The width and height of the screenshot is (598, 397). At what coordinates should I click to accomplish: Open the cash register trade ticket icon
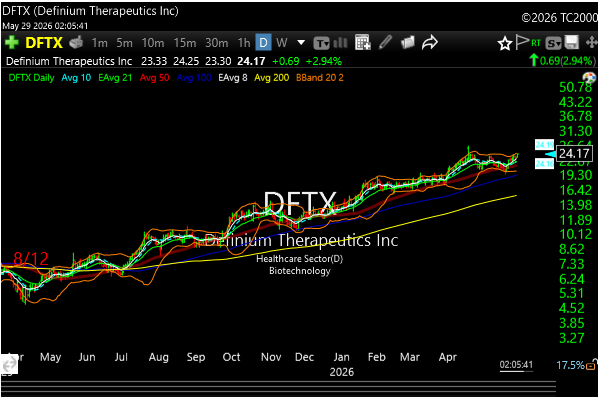click(76, 43)
